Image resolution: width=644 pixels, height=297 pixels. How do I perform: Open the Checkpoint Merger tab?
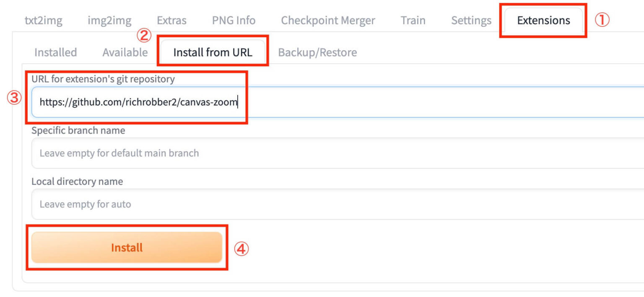328,20
